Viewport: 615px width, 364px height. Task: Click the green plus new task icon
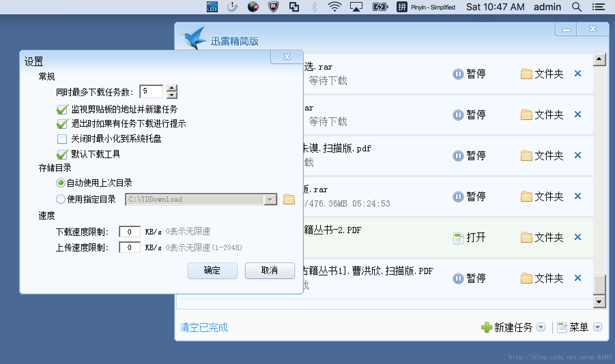click(x=486, y=327)
